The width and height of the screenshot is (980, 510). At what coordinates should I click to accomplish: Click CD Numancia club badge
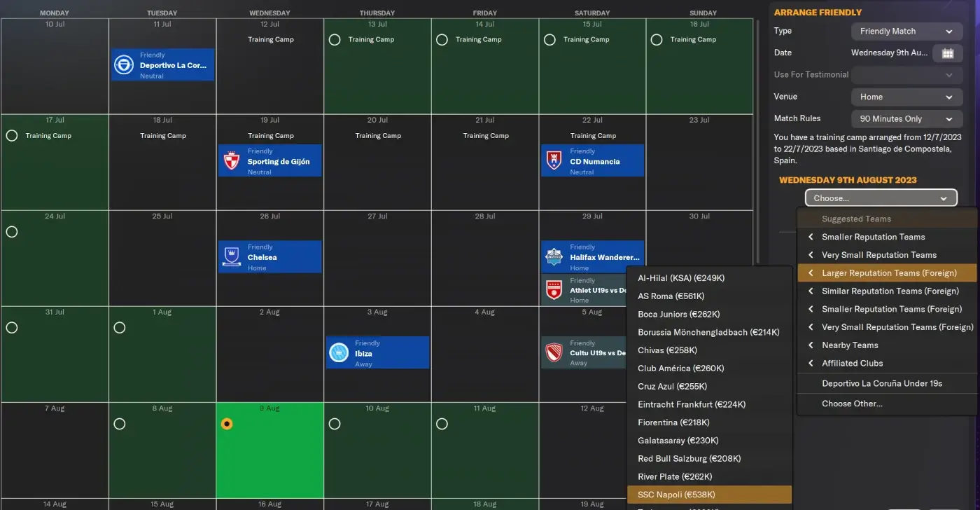point(554,161)
